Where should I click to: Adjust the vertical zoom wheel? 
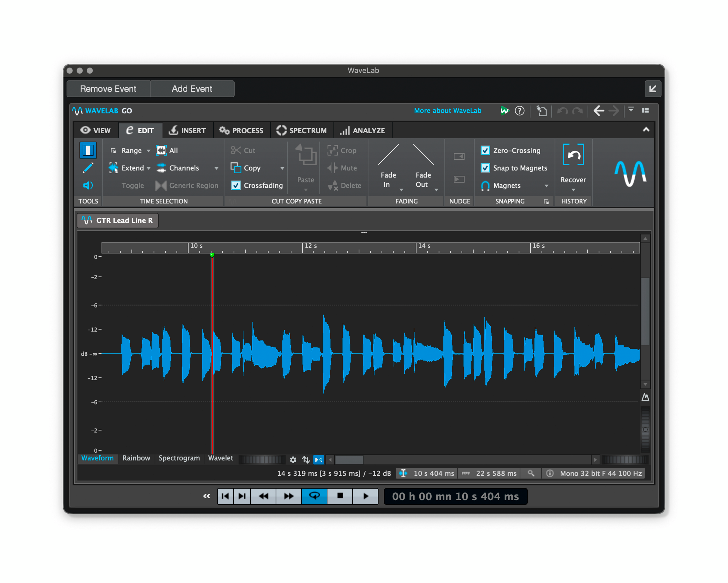[x=645, y=429]
